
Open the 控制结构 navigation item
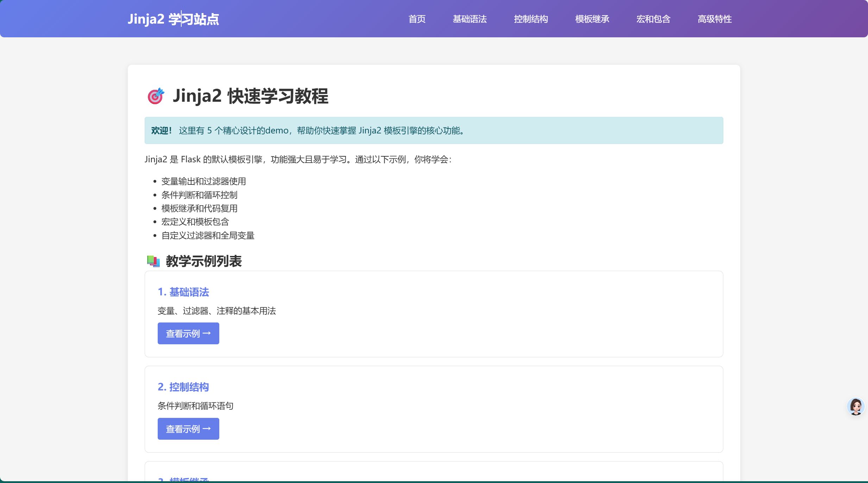click(x=531, y=19)
